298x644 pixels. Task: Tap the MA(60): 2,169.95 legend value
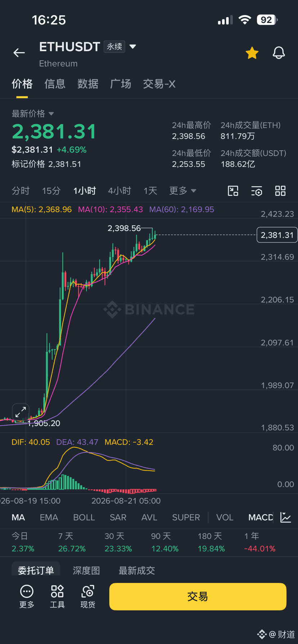pos(182,210)
